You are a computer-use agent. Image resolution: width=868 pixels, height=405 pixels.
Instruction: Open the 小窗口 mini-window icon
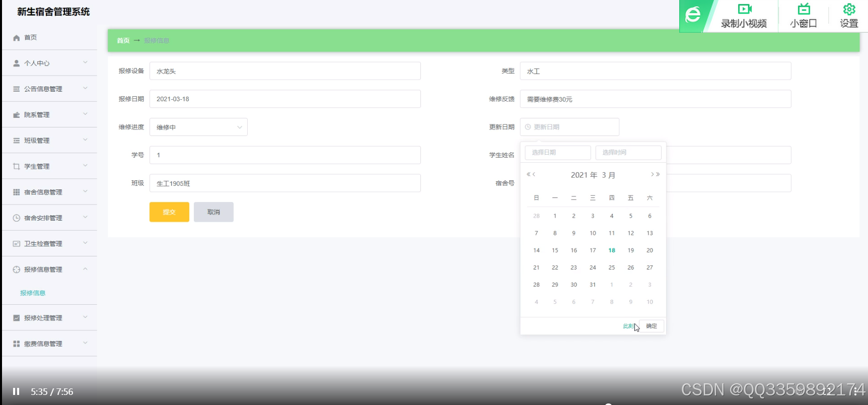804,9
